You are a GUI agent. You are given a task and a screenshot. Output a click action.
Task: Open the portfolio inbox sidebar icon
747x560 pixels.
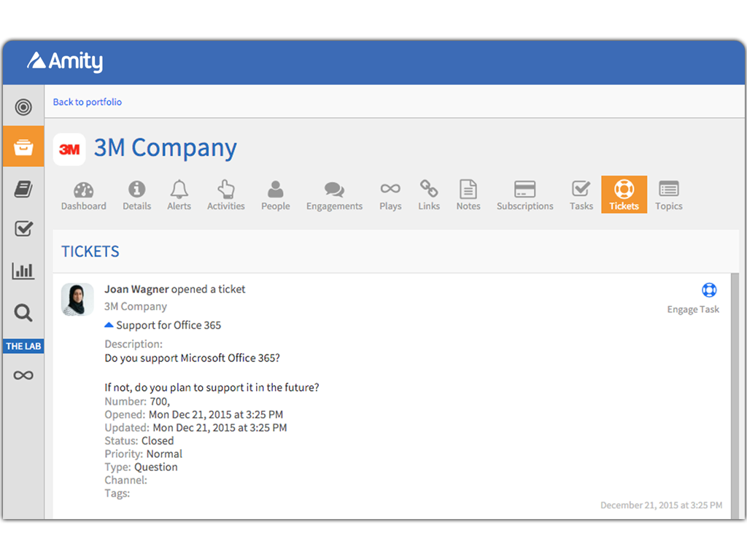(x=23, y=147)
